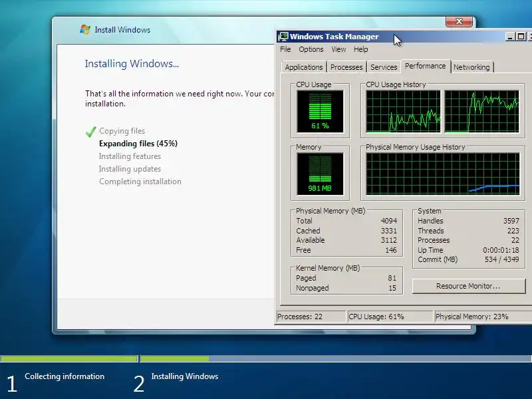Click the green checkmark beside Copying files
The height and width of the screenshot is (399, 532).
pos(91,131)
